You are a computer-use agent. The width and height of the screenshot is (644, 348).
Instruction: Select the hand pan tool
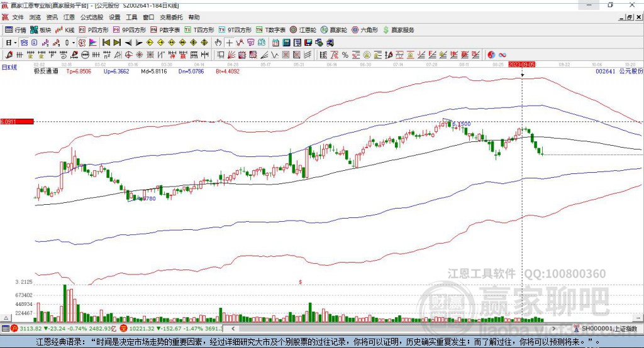(218, 43)
